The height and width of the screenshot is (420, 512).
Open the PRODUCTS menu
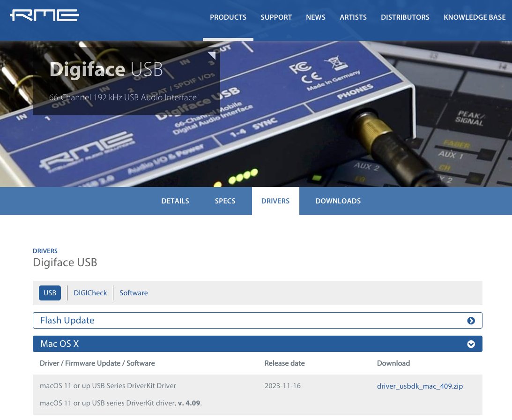228,17
